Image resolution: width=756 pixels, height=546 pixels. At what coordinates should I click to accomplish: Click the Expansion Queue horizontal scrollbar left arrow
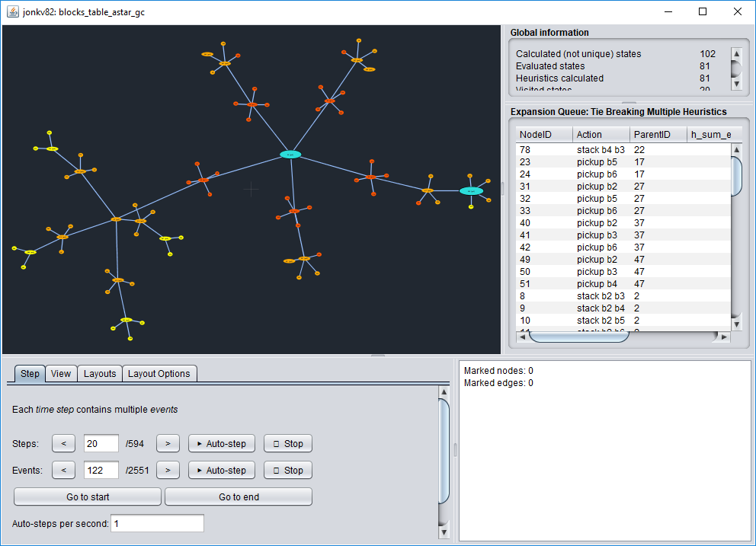(522, 337)
